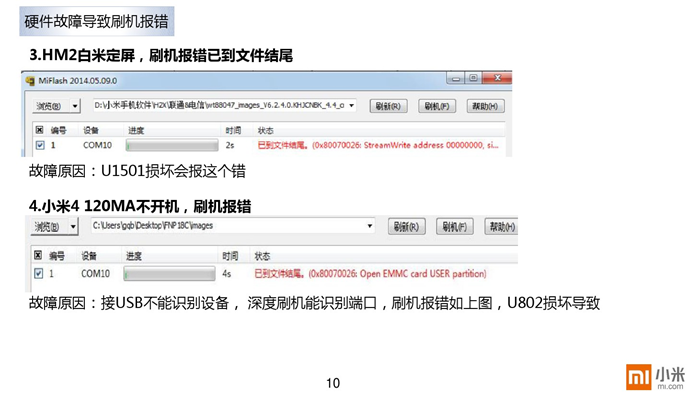Click the COM10 progress bar showing 2s
This screenshot has width=692, height=397.
pyautogui.click(x=172, y=145)
